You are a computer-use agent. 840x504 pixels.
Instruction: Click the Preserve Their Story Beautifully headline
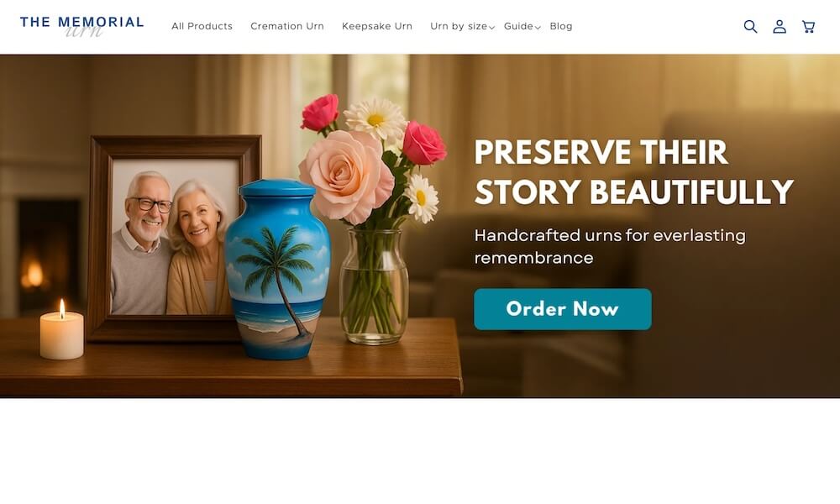pos(633,172)
